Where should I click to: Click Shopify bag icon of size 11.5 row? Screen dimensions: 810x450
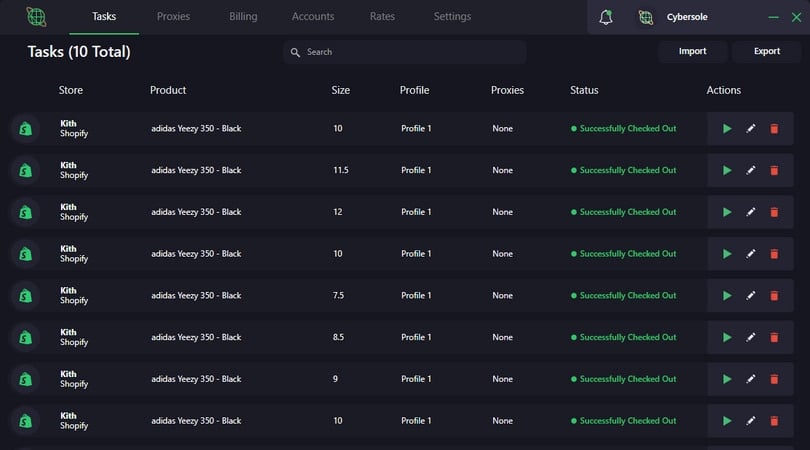(x=25, y=170)
